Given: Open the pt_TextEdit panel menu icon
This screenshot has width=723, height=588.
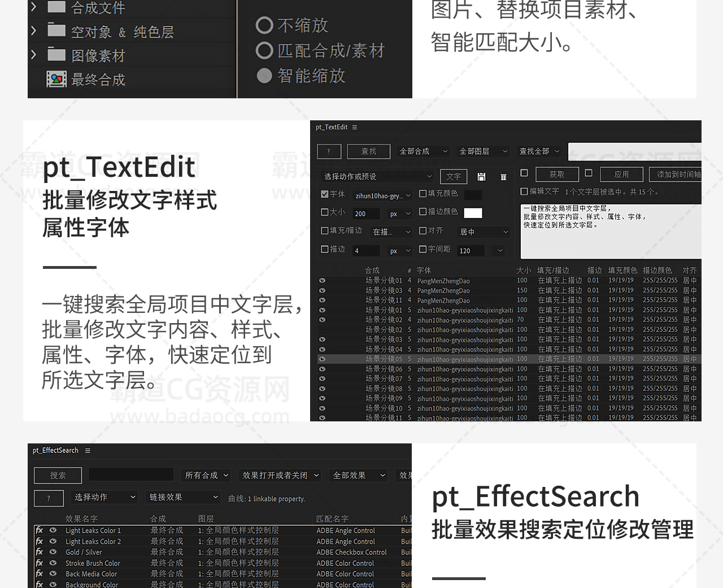Looking at the screenshot, I should point(355,128).
